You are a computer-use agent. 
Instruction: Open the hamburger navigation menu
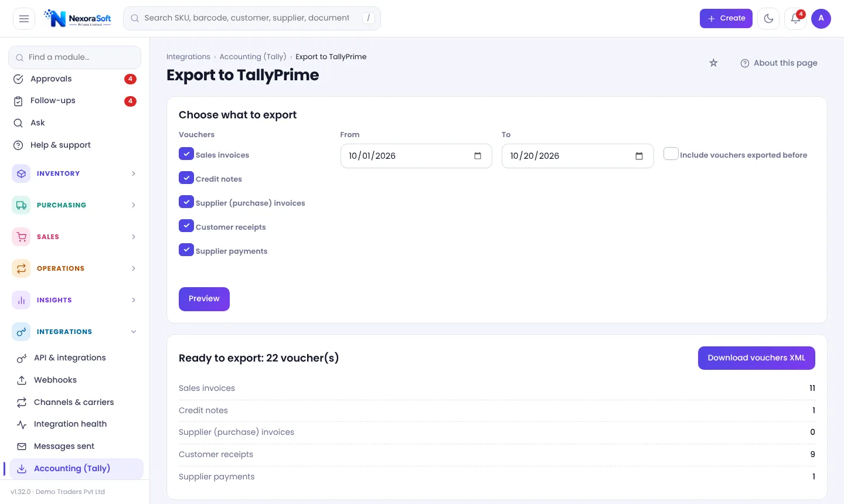pyautogui.click(x=24, y=19)
